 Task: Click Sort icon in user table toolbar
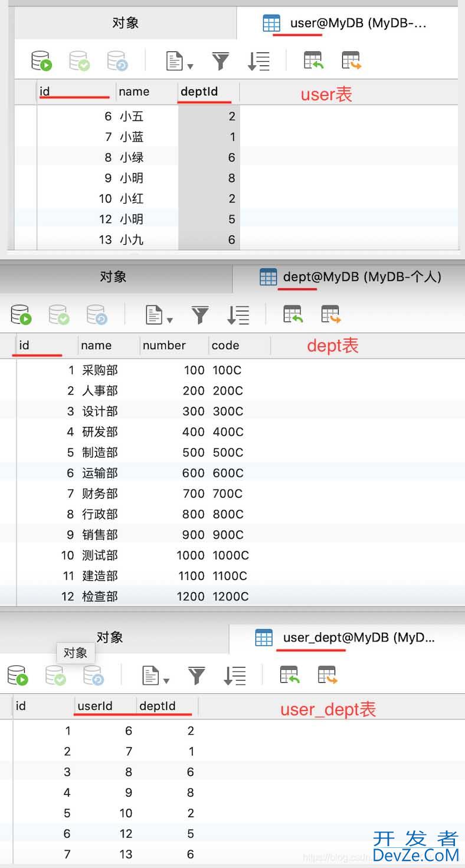[258, 61]
